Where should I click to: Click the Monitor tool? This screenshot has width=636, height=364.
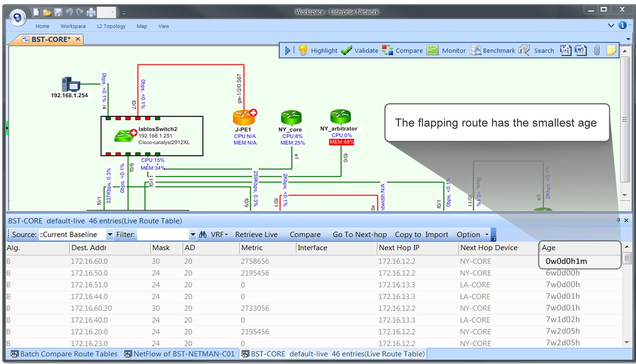pyautogui.click(x=446, y=50)
